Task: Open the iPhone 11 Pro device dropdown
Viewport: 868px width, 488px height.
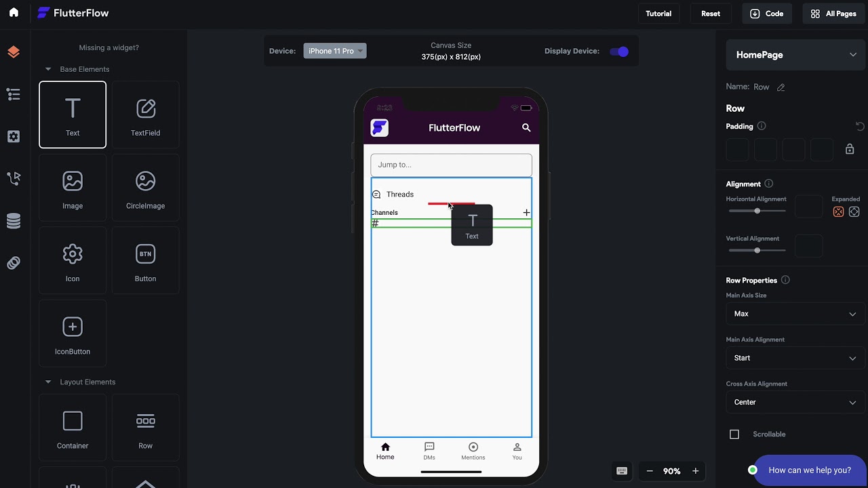Action: (335, 51)
